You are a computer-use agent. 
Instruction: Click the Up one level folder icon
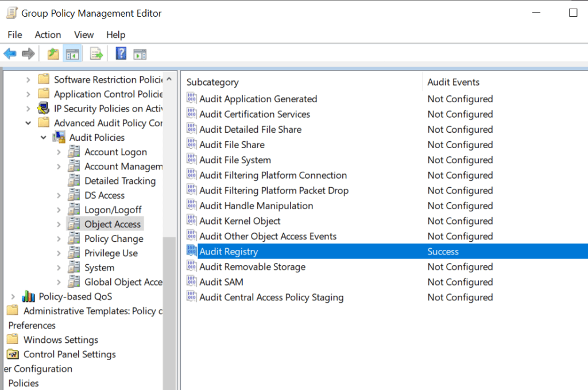click(53, 54)
